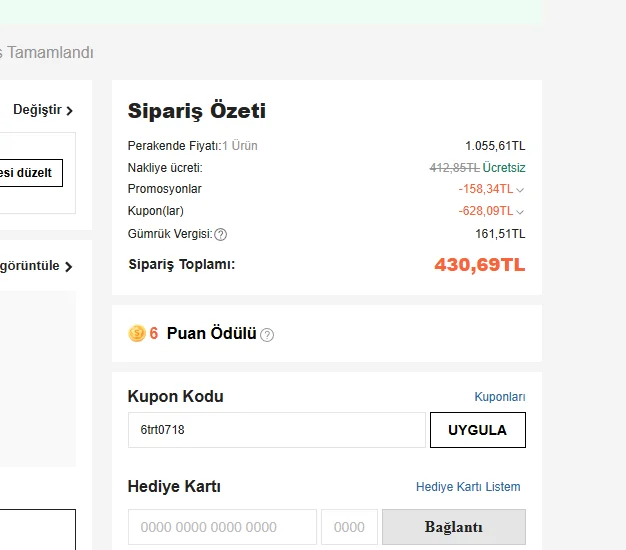Expand the Kupon(lar) discount chevron

click(521, 212)
